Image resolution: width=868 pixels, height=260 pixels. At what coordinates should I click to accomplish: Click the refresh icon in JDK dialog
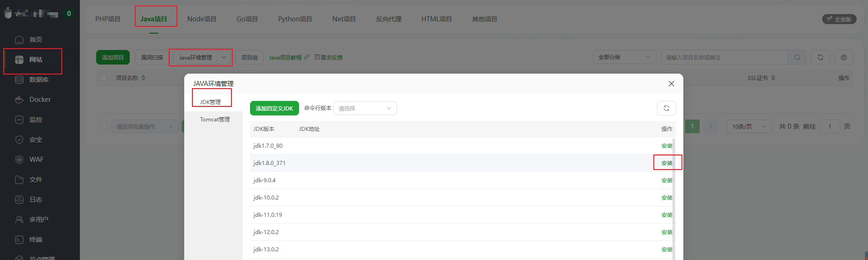tap(666, 108)
